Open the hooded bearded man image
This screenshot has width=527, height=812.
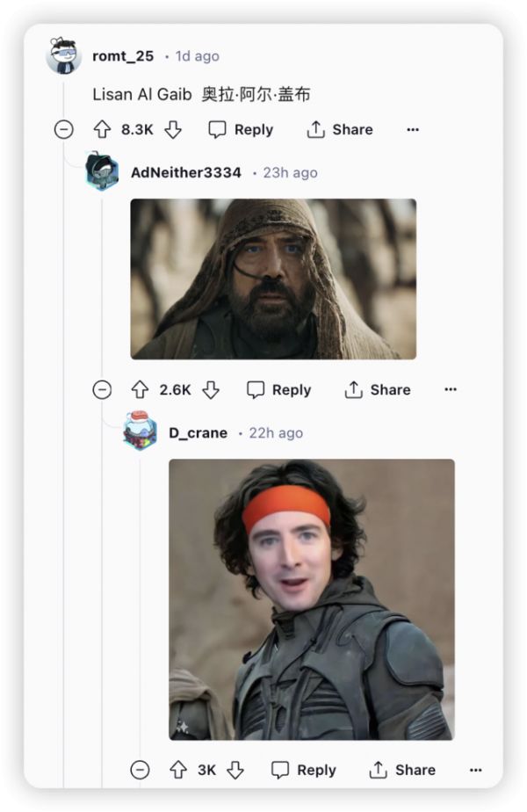(273, 279)
